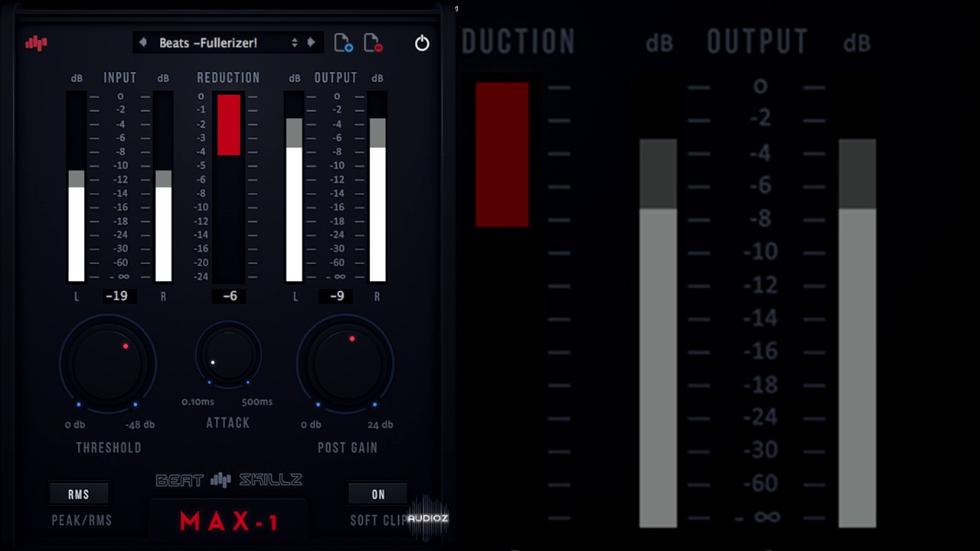Click the OUTPUT heading in plugin panel
980x551 pixels.
click(x=336, y=78)
